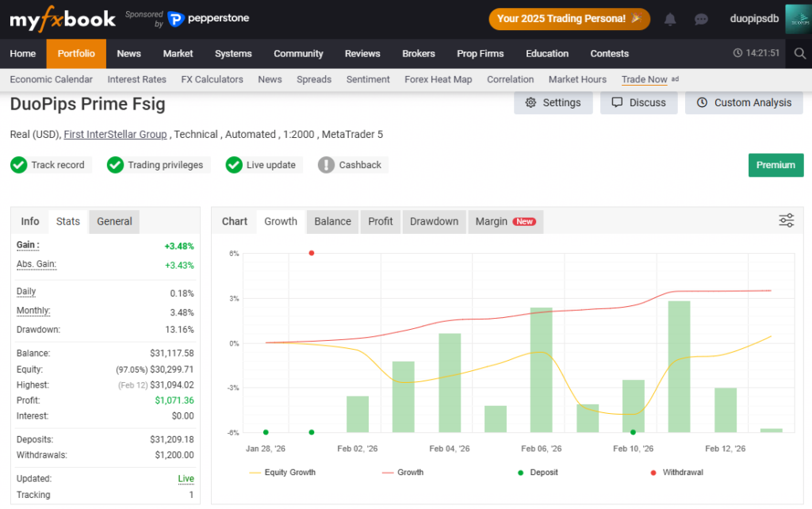
Task: Click the Pepperstone sponsor logo
Action: click(209, 19)
